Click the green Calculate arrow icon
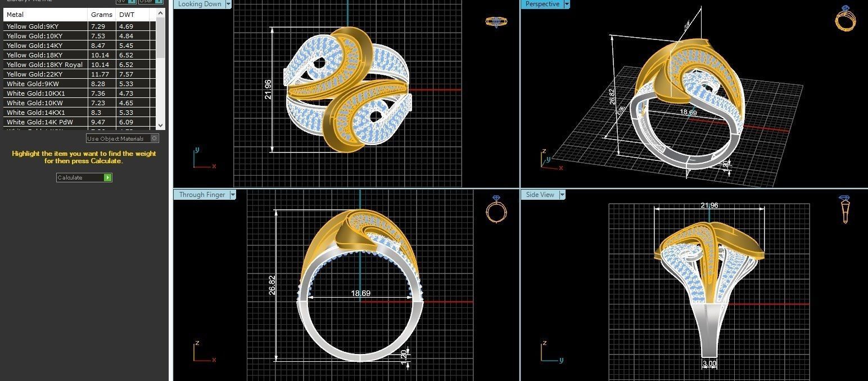This screenshot has width=868, height=381. [108, 177]
